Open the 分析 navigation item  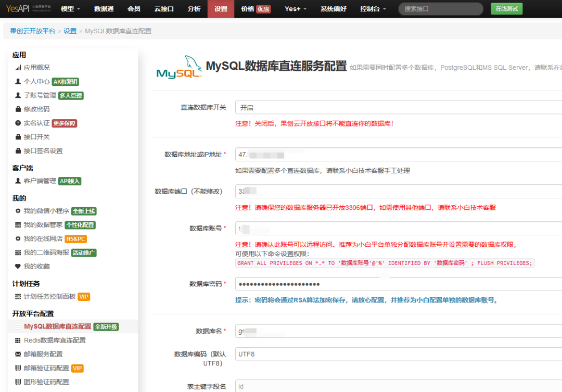(x=194, y=9)
